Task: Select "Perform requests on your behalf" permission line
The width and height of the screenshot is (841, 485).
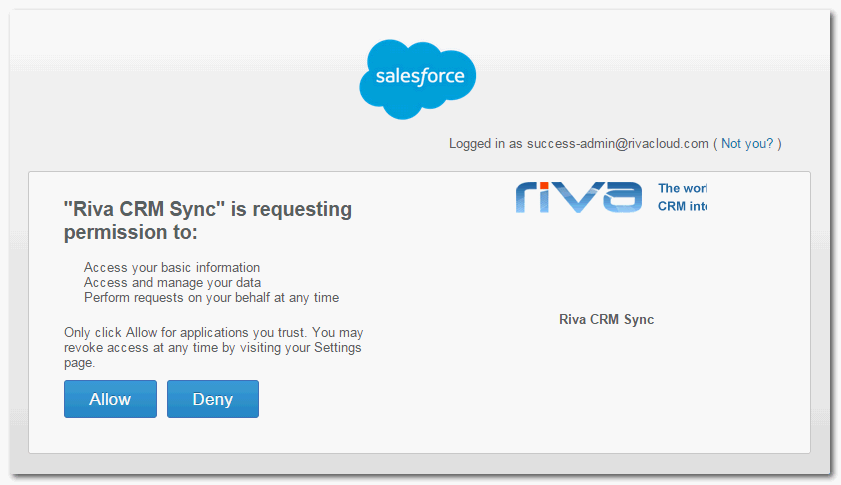Action: [x=211, y=298]
